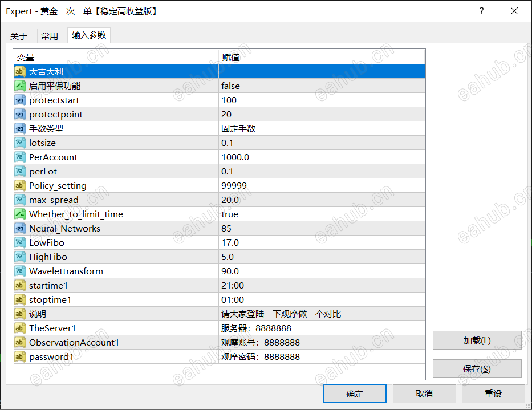Screen dimensions: 532x410
Task: Click the value 观摩账号: 8888888
Action: tap(261, 343)
